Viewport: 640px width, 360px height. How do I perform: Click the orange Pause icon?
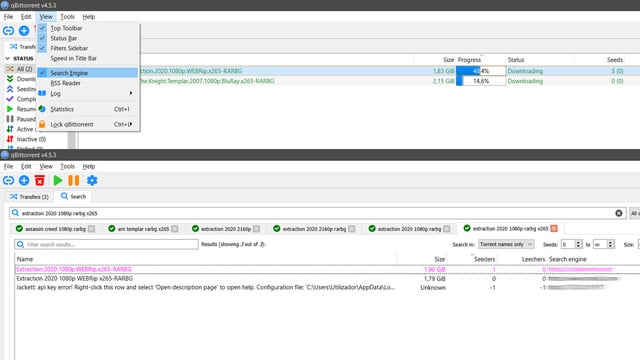pyautogui.click(x=73, y=180)
